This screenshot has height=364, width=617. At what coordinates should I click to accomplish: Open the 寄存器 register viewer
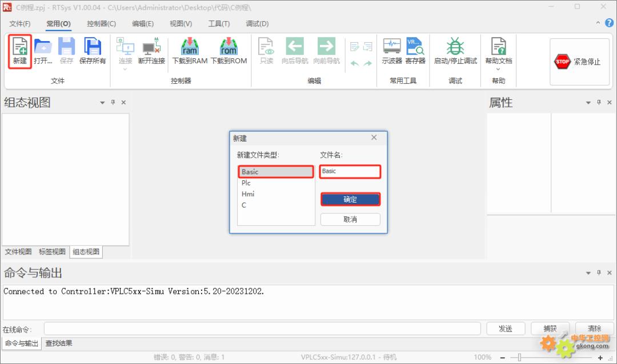tap(415, 50)
